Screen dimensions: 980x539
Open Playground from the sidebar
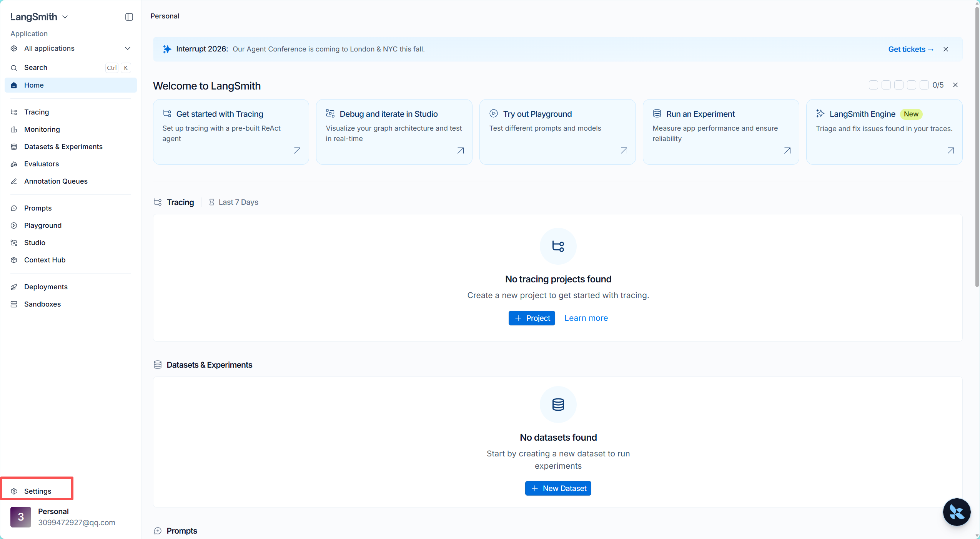tap(71, 226)
